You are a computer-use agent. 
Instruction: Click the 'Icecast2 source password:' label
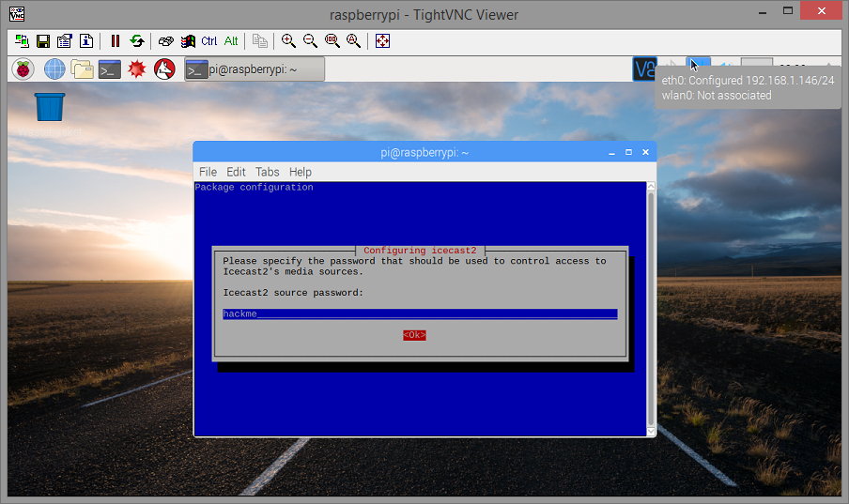[293, 293]
